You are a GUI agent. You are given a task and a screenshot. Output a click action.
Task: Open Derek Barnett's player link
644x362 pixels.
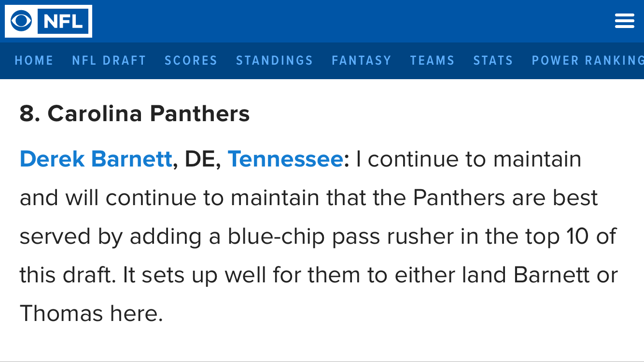pyautogui.click(x=96, y=159)
